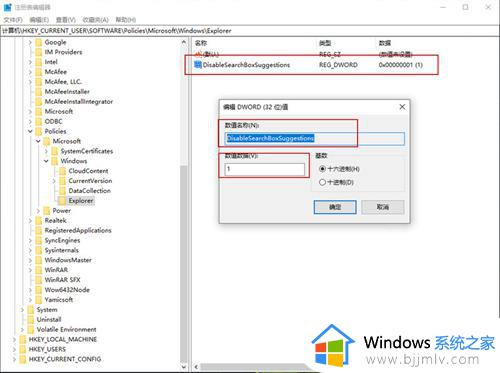This screenshot has height=373, width=500.
Task: Select the Uninstall key in tree
Action: point(49,319)
